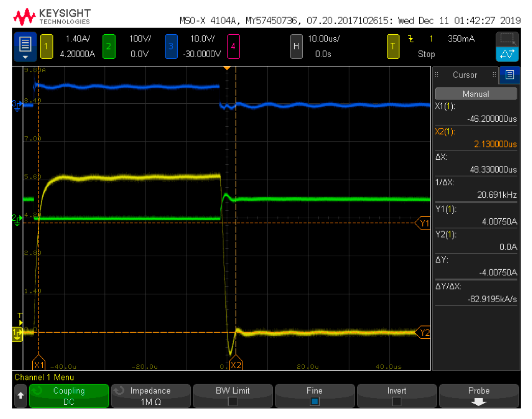This screenshot has width=532, height=419.
Task: Select the Y1 cursor handle
Action: coord(424,223)
